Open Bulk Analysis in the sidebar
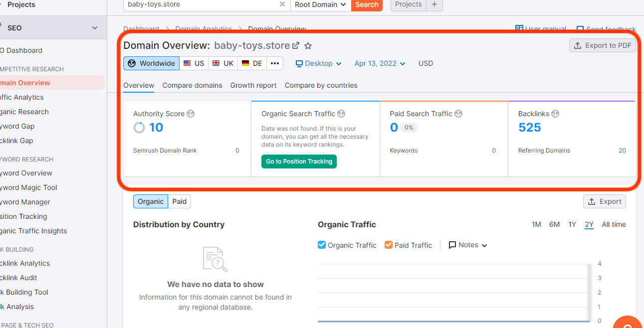Screen dimensions: 644x328 [x=17, y=307]
